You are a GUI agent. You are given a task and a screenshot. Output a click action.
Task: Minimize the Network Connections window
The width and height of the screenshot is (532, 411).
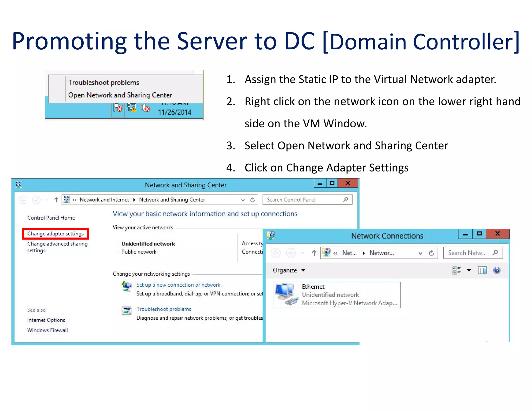[465, 234]
